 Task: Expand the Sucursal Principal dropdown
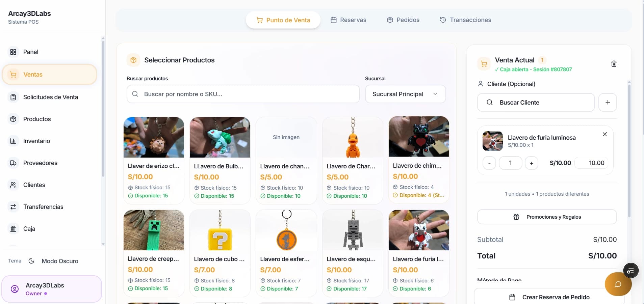point(405,94)
